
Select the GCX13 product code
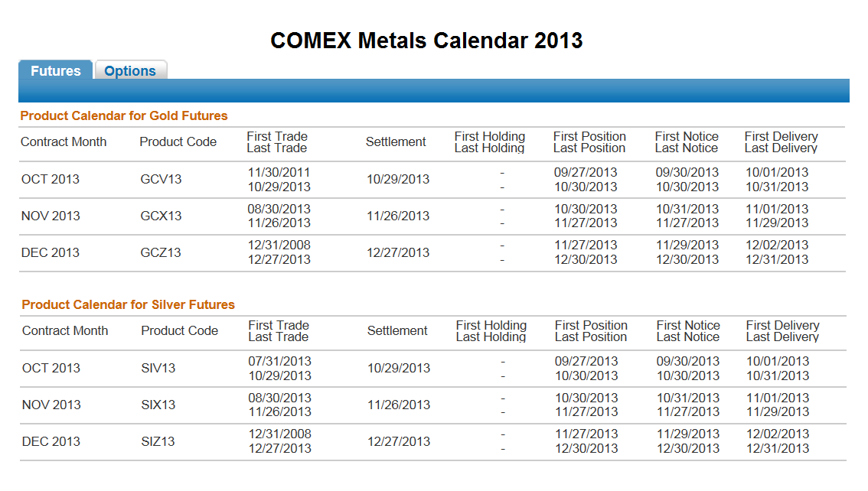(x=161, y=216)
